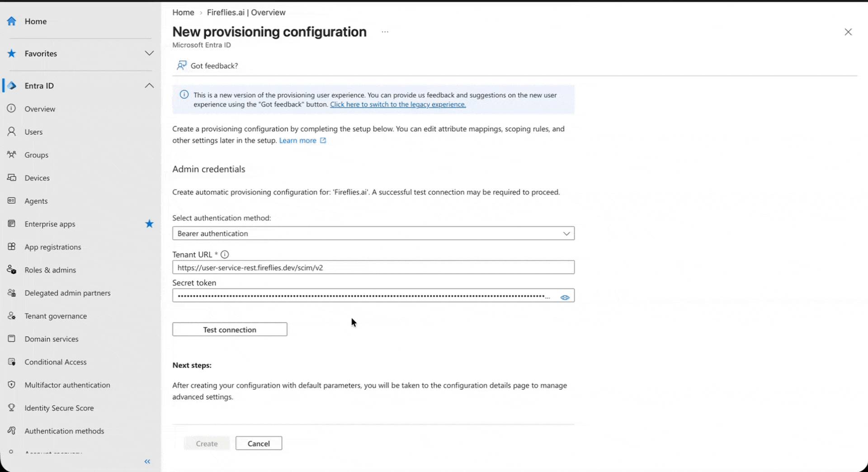Click Home in the breadcrumb

click(x=183, y=12)
